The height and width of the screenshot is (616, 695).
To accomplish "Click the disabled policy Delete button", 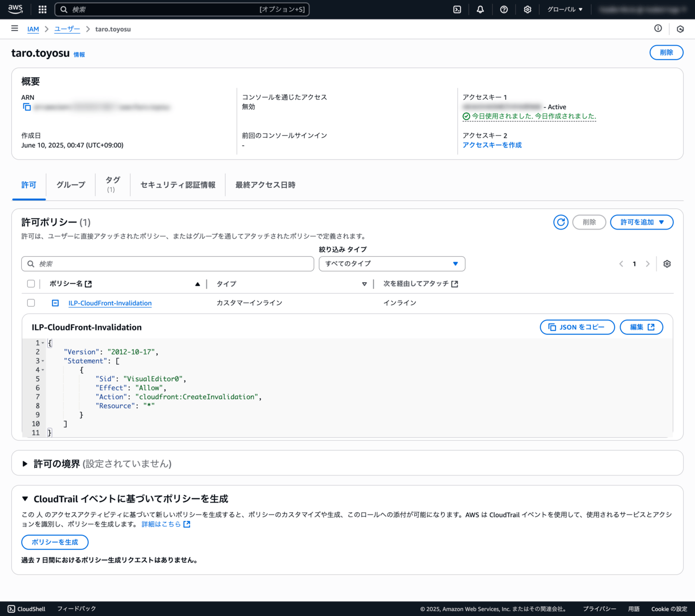I will click(589, 222).
